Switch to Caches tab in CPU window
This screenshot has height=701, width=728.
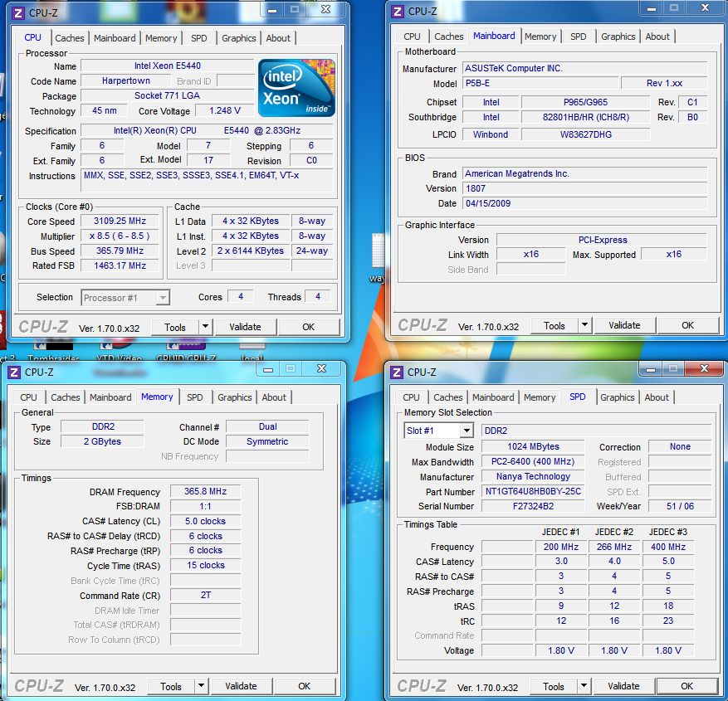click(x=70, y=38)
